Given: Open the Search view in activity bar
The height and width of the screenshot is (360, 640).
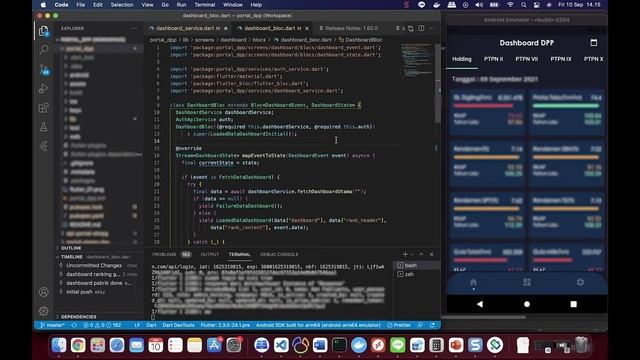Looking at the screenshot, I should [43, 50].
